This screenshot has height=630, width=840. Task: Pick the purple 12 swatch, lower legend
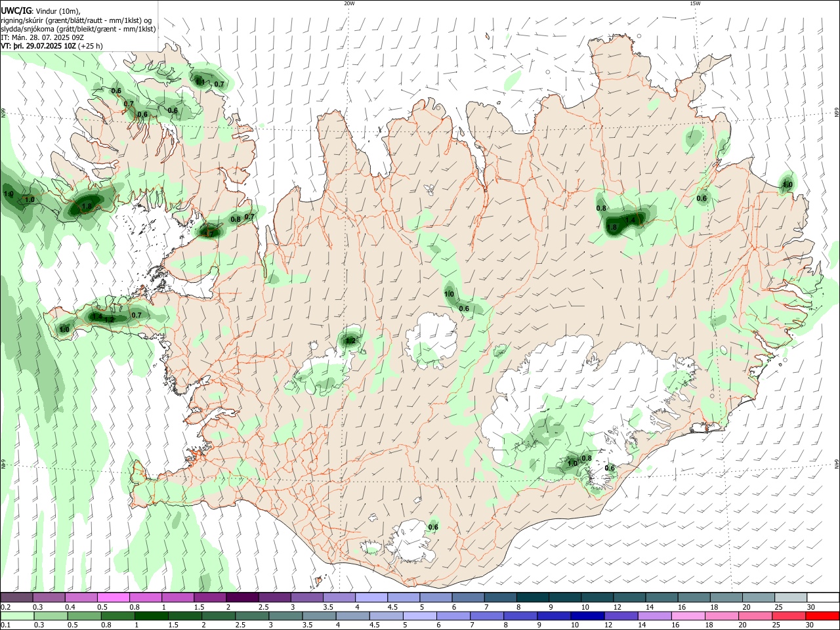click(621, 616)
